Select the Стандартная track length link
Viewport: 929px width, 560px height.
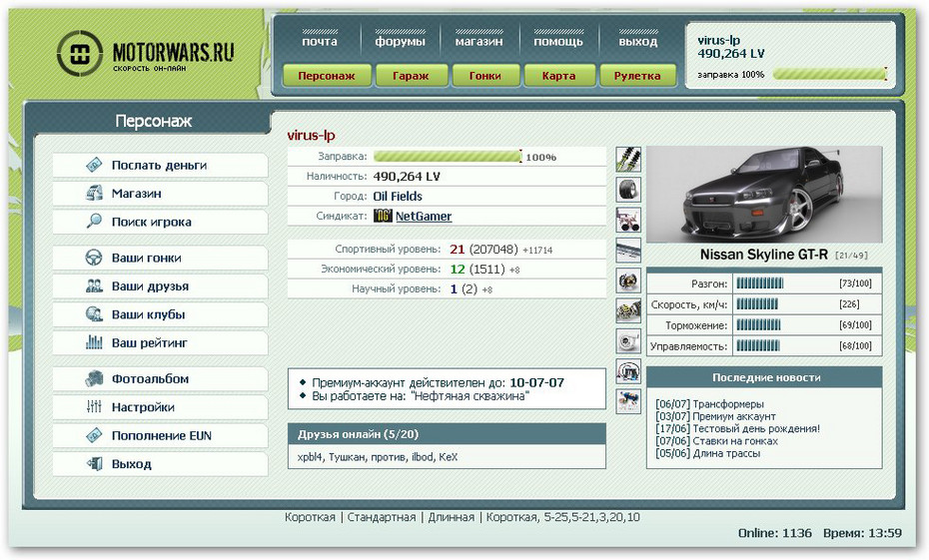pos(382,517)
